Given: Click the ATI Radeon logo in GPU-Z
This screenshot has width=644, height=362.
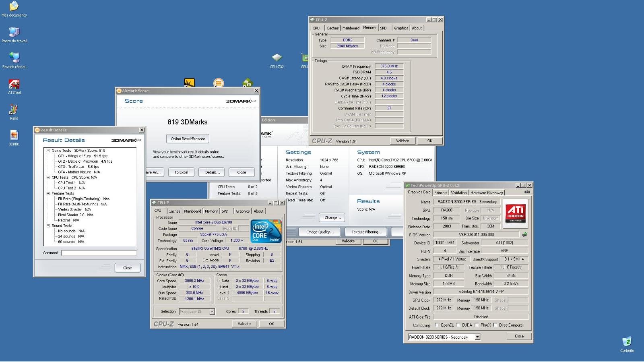Looking at the screenshot, I should point(516,213).
